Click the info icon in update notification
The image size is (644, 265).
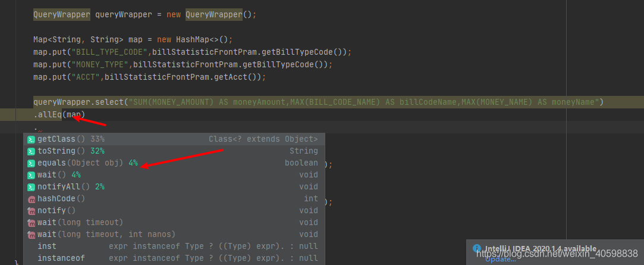(x=476, y=248)
